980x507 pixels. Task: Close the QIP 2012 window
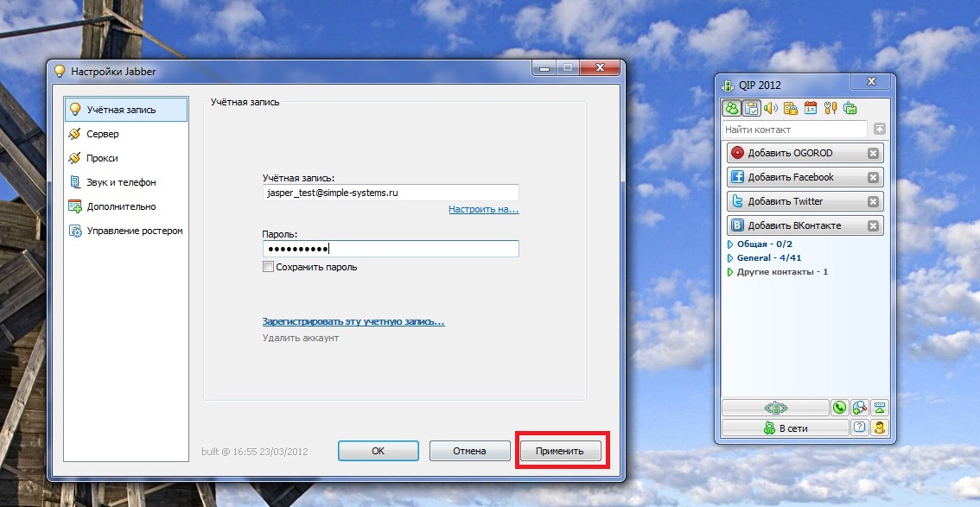(x=871, y=82)
